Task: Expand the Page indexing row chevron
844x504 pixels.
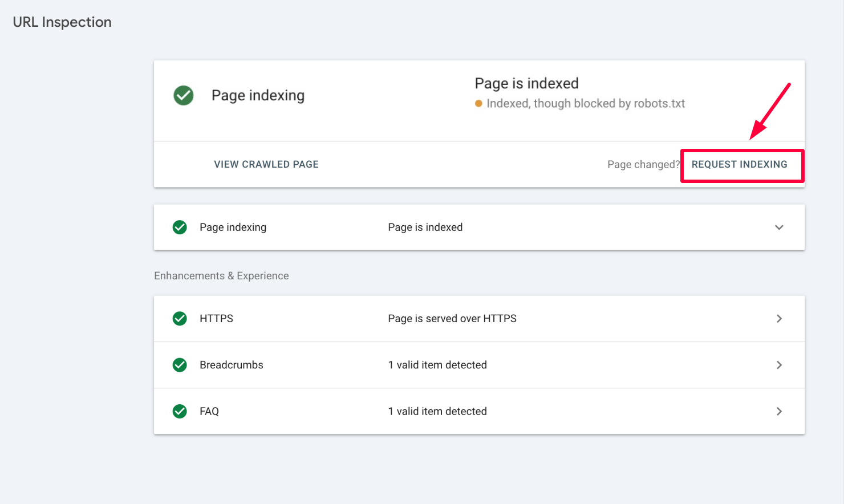Action: point(779,227)
